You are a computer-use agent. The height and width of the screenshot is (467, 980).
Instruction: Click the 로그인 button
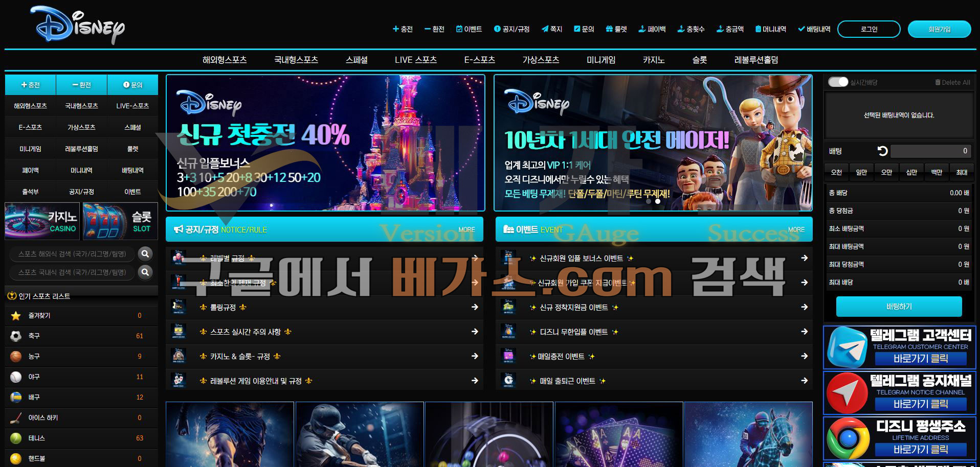[868, 29]
